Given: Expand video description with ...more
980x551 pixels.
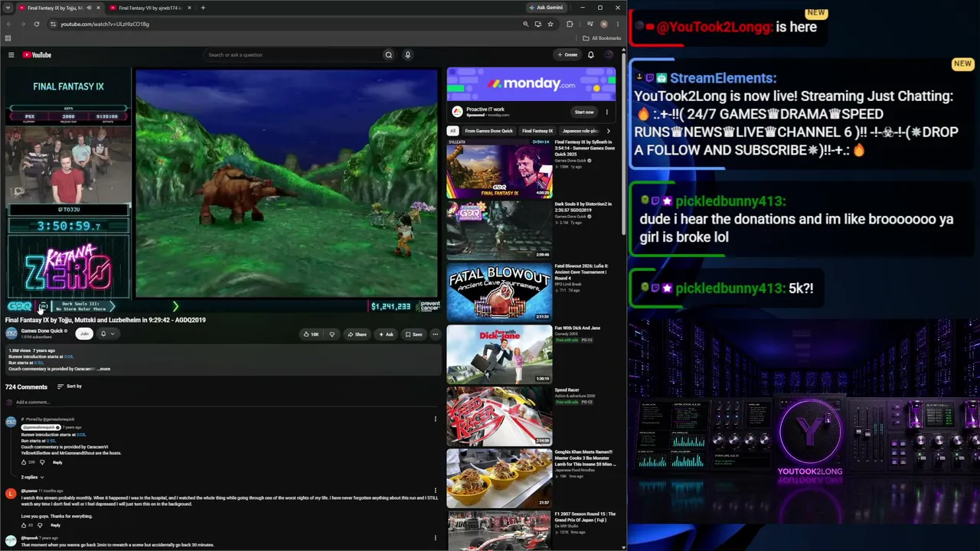Looking at the screenshot, I should coord(103,369).
